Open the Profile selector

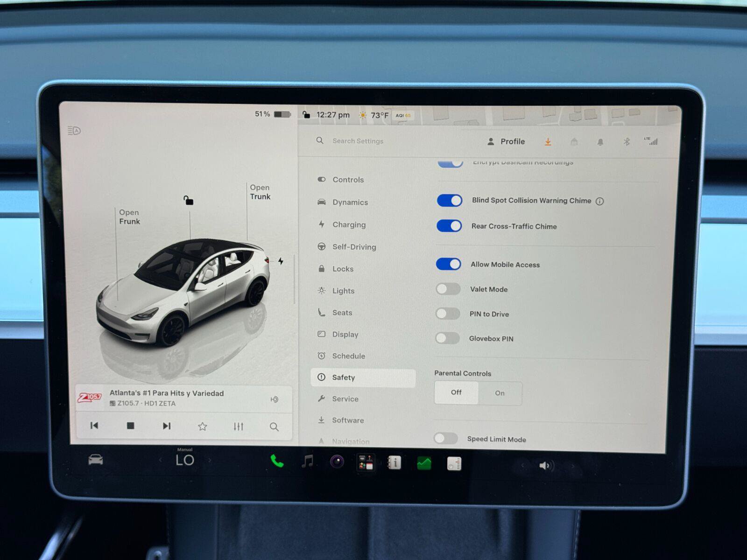[506, 141]
